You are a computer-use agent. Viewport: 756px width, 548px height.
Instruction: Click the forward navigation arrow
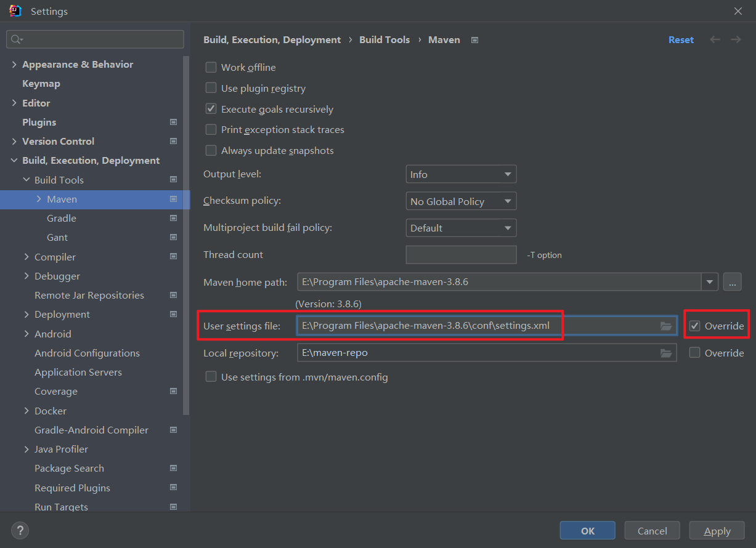[x=736, y=39]
